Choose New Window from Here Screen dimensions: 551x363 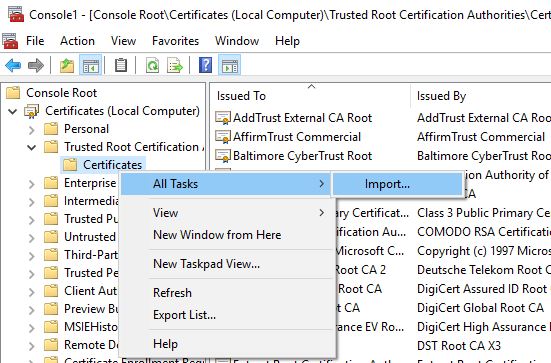(x=226, y=235)
